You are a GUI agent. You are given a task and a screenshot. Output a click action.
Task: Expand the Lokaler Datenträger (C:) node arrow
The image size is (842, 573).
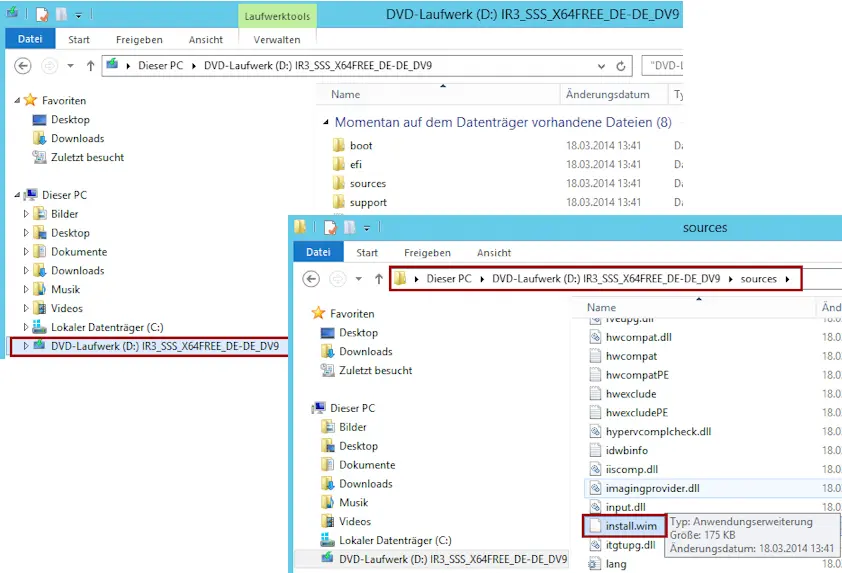pos(27,327)
